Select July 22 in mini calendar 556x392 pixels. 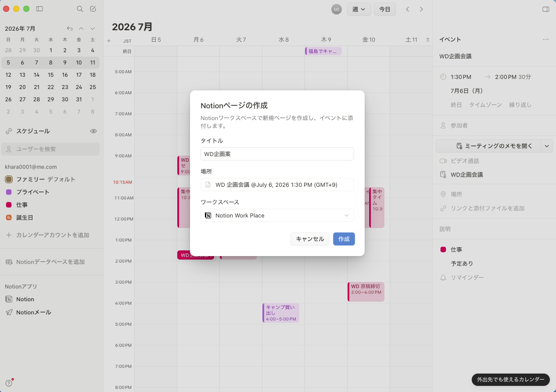click(50, 87)
